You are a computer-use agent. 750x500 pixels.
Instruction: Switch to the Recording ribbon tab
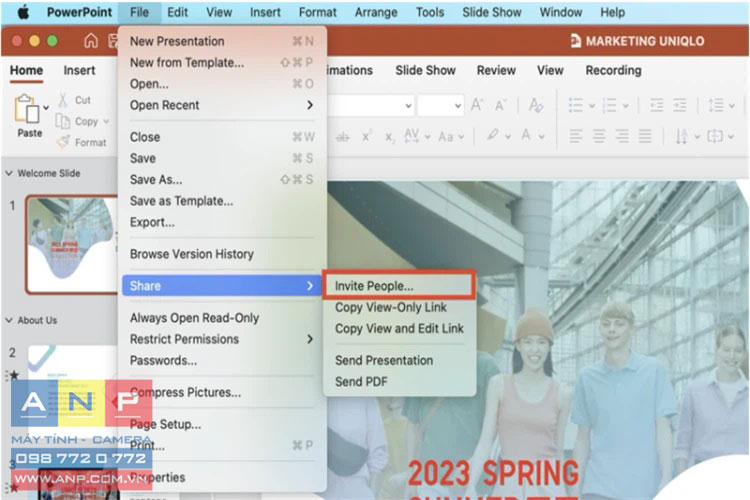(x=613, y=70)
